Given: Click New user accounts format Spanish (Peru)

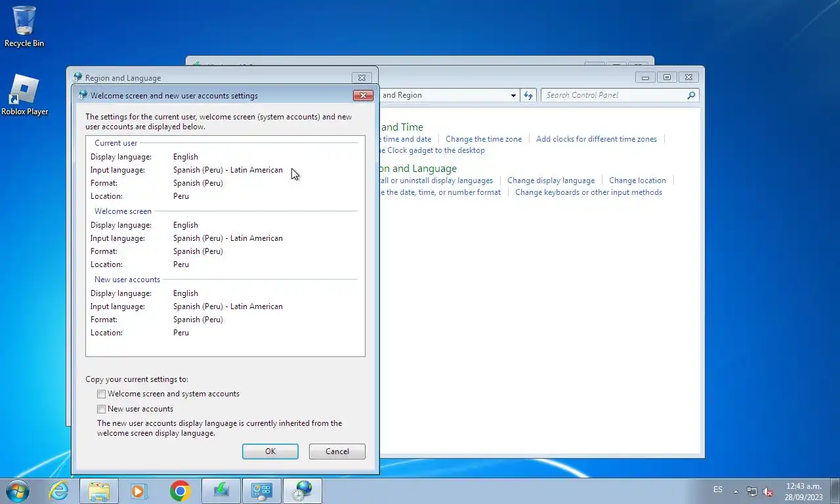Looking at the screenshot, I should (x=198, y=320).
